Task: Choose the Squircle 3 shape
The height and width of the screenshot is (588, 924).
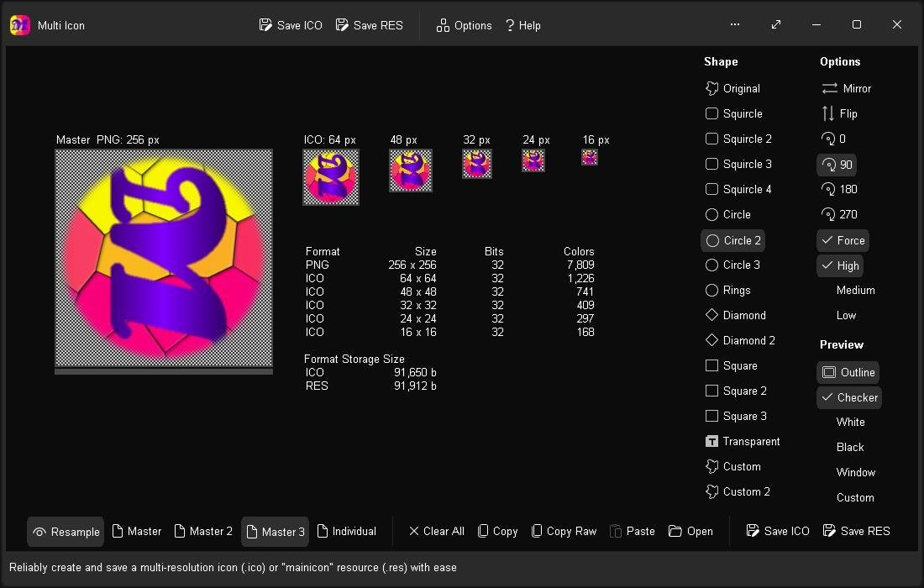Action: coord(738,165)
